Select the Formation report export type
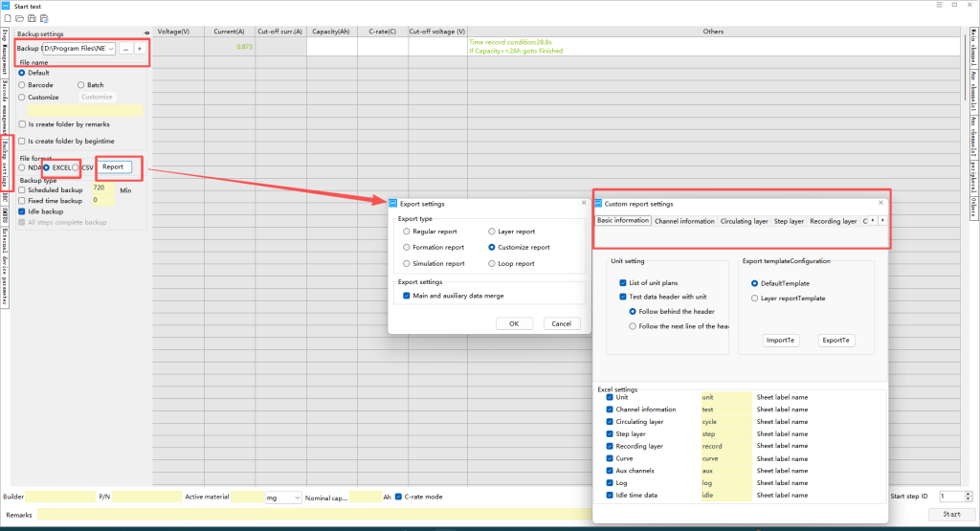Image resolution: width=980 pixels, height=531 pixels. click(406, 248)
